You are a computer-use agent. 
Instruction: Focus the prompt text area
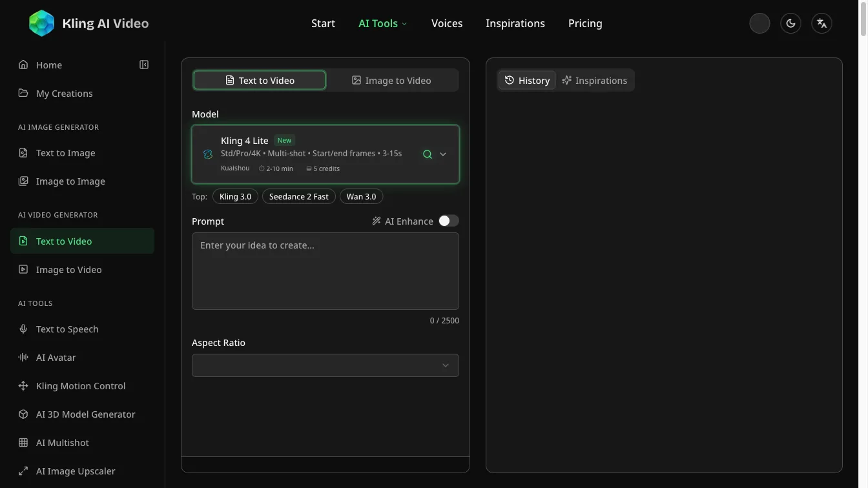(325, 271)
